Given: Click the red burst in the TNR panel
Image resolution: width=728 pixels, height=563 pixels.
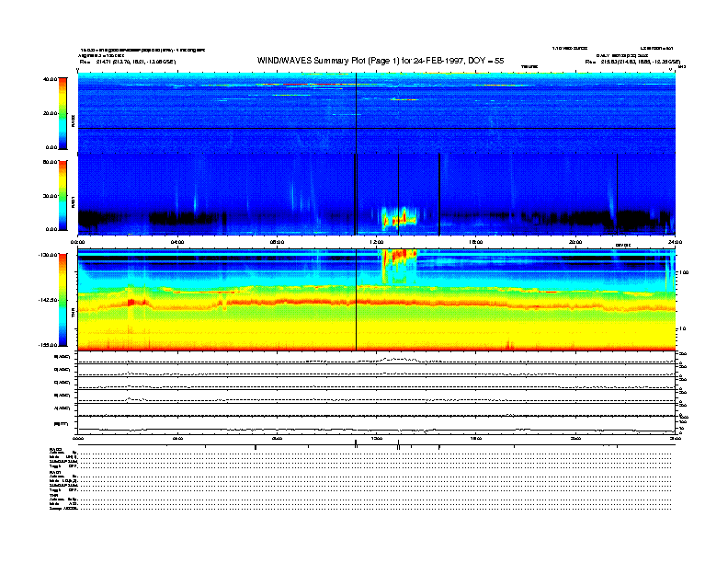Looking at the screenshot, I should pos(399,266).
